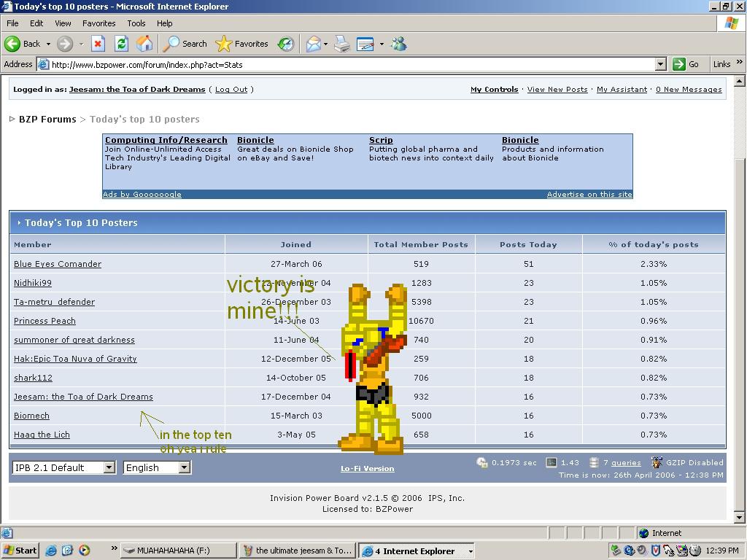The width and height of the screenshot is (747, 560).
Task: Click the volume speaker icon in system tray
Action: point(642,551)
